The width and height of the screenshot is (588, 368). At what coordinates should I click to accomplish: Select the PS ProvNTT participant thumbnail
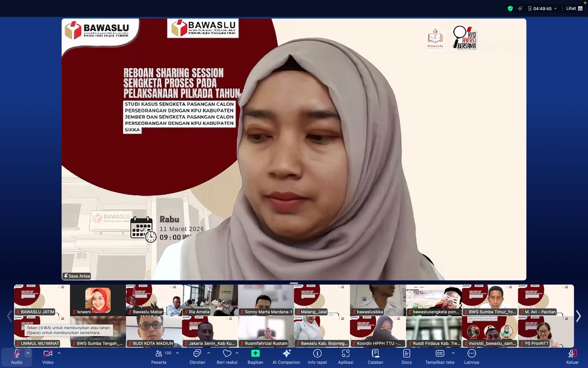[546, 332]
